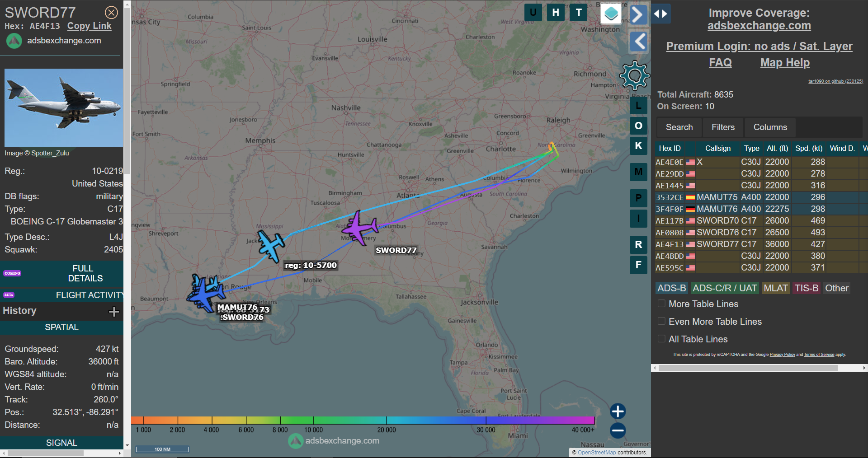Viewport: 868px width, 458px height.
Task: Click the I map option button
Action: click(x=638, y=218)
